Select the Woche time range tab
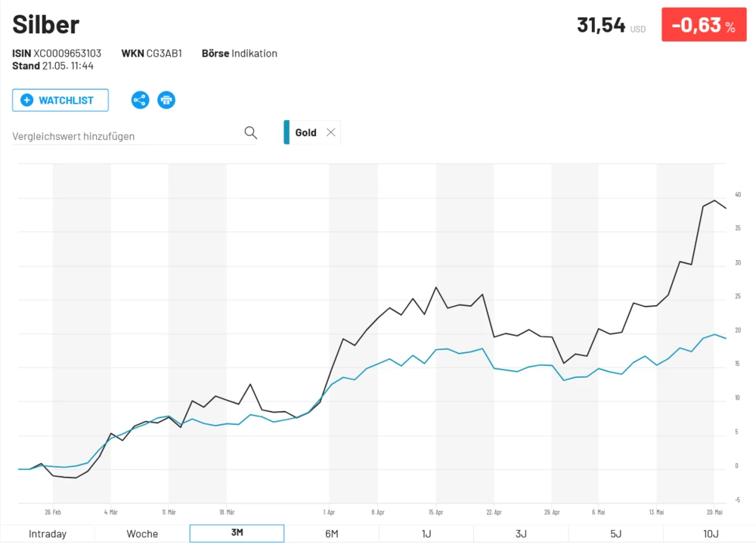 (142, 534)
